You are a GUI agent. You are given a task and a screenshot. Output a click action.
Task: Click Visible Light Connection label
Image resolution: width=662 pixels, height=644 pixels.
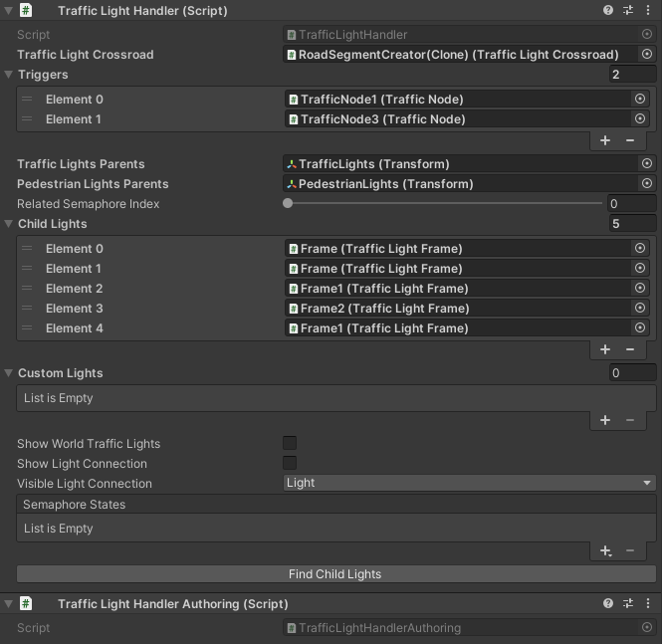(x=85, y=484)
